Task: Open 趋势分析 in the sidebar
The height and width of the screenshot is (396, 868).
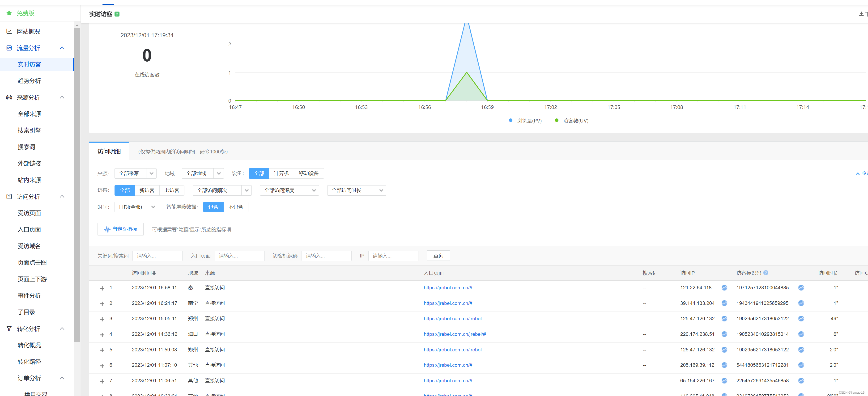Action: coord(29,81)
